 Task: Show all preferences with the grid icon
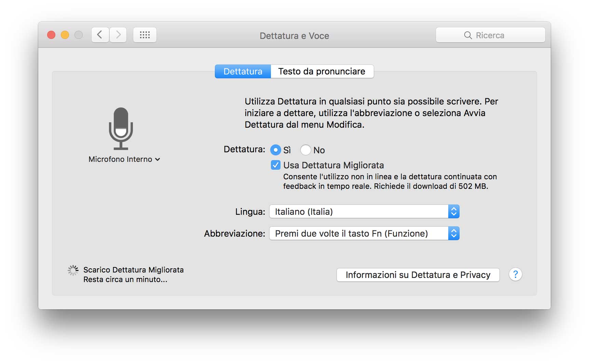coord(145,35)
